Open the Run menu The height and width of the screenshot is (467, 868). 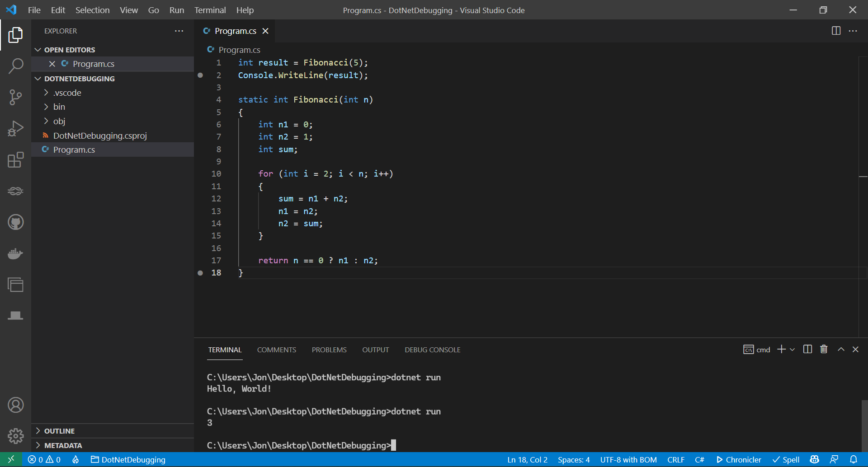point(176,10)
